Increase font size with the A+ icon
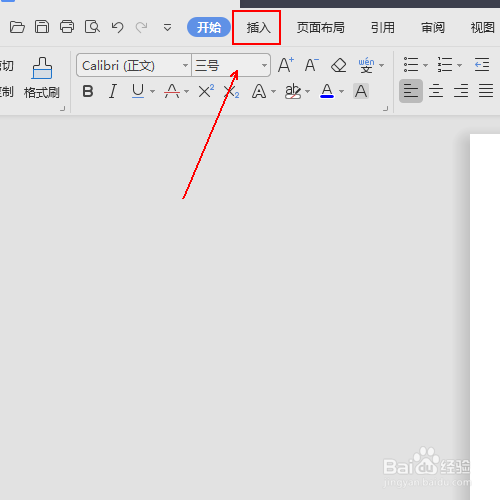The width and height of the screenshot is (500, 500). click(x=286, y=65)
